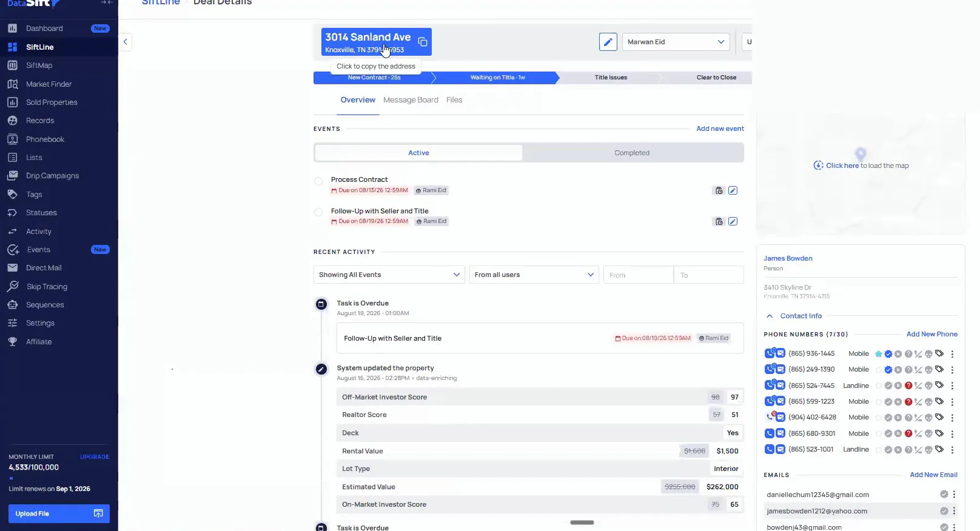
Task: Open the clipboard icon for Follow-Up with Seller event
Action: tap(719, 221)
